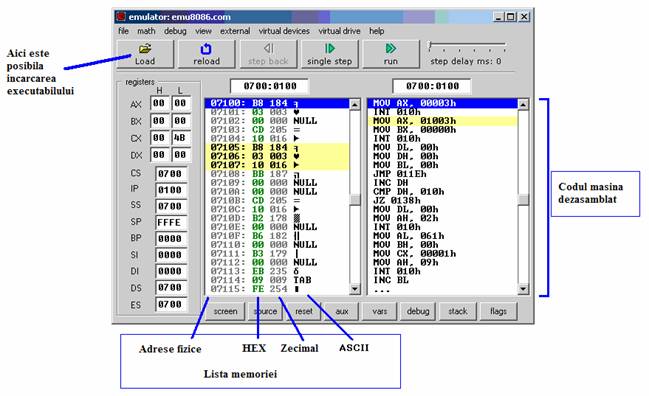Select instruction MOV BX, 00000h
The image size is (649, 396).
[442, 130]
